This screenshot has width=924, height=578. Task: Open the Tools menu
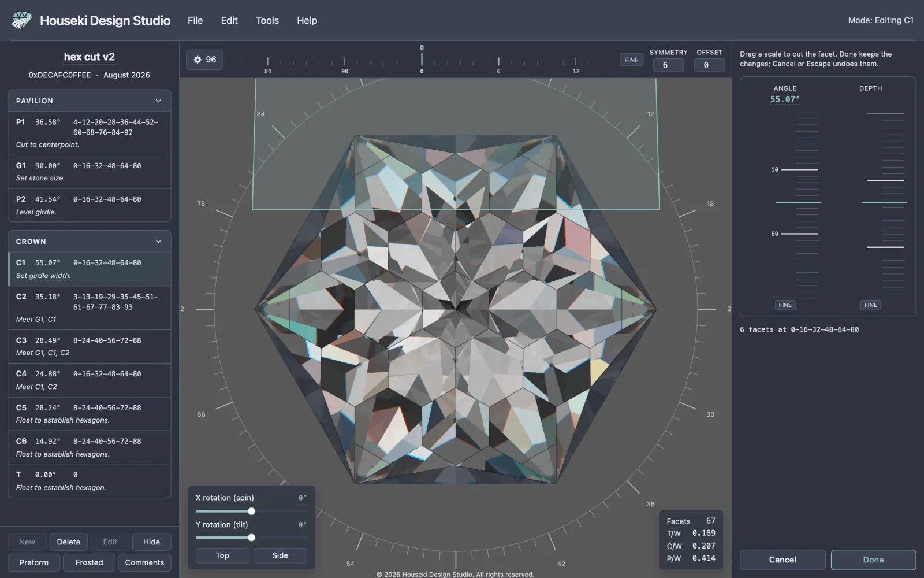267,20
